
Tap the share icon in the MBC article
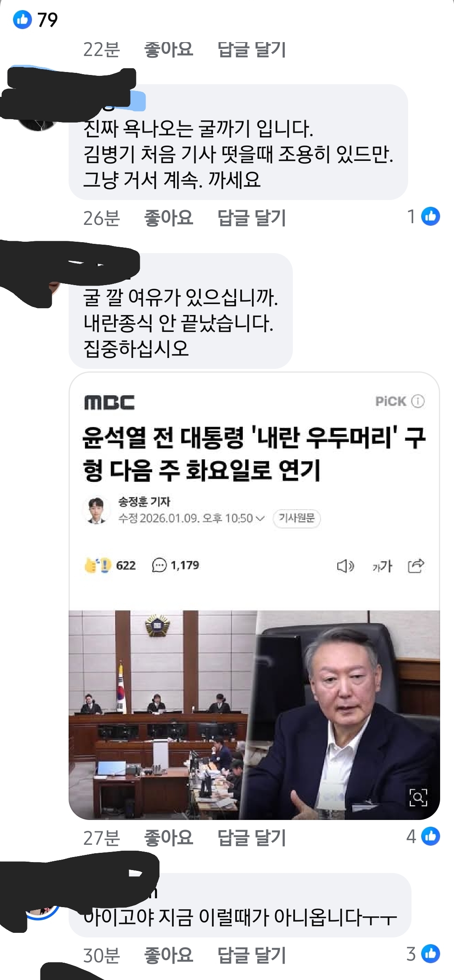(x=416, y=566)
